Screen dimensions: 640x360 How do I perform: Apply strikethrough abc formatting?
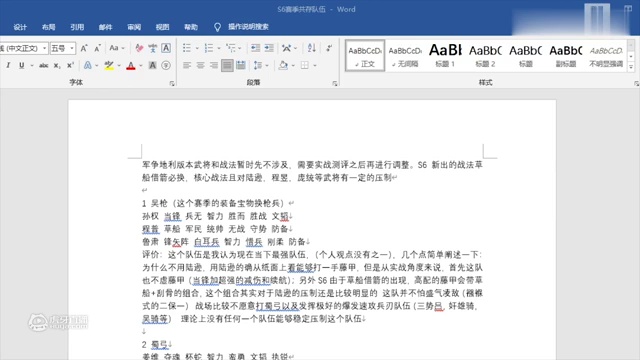(44, 65)
